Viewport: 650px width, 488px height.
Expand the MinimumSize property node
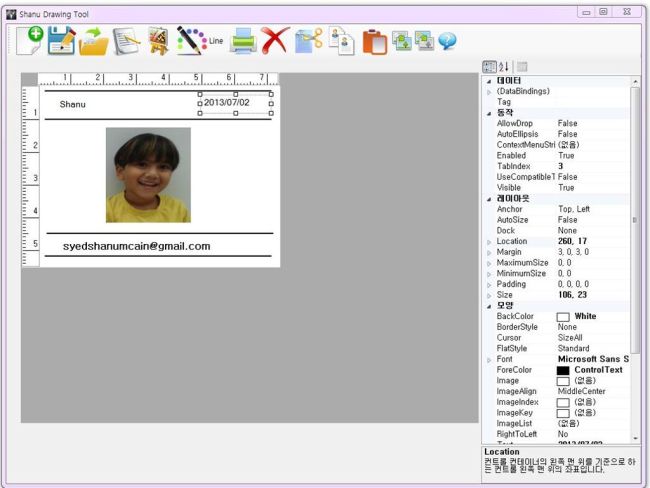[489, 274]
